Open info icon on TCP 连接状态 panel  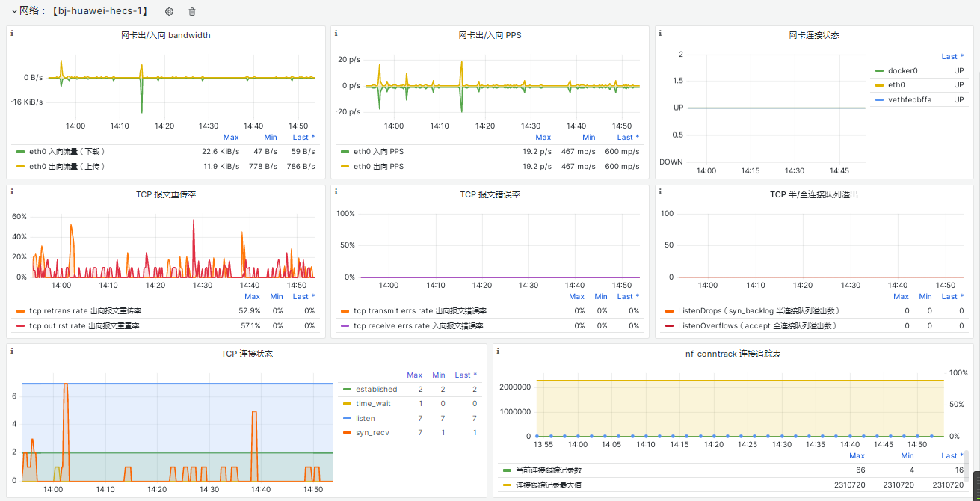tap(12, 351)
